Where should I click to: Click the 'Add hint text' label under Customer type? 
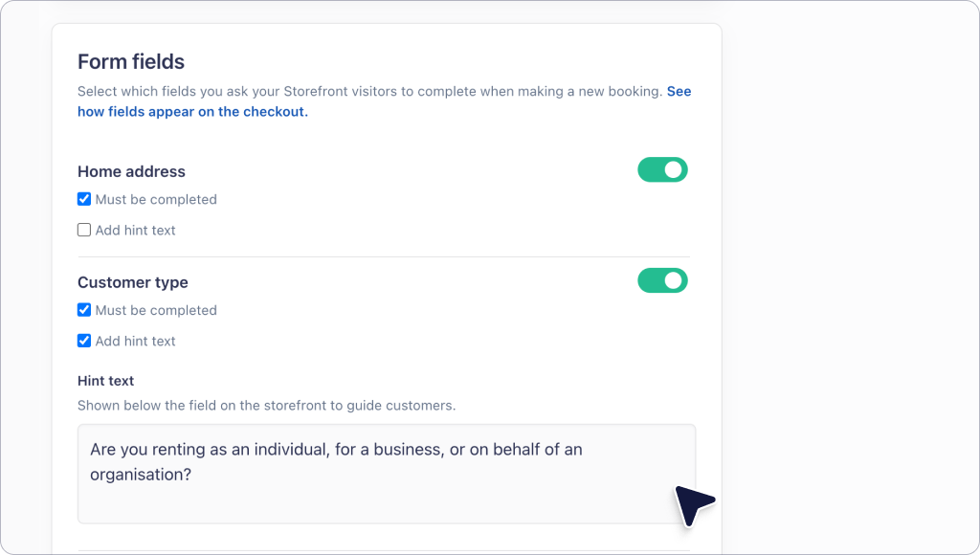pyautogui.click(x=136, y=341)
